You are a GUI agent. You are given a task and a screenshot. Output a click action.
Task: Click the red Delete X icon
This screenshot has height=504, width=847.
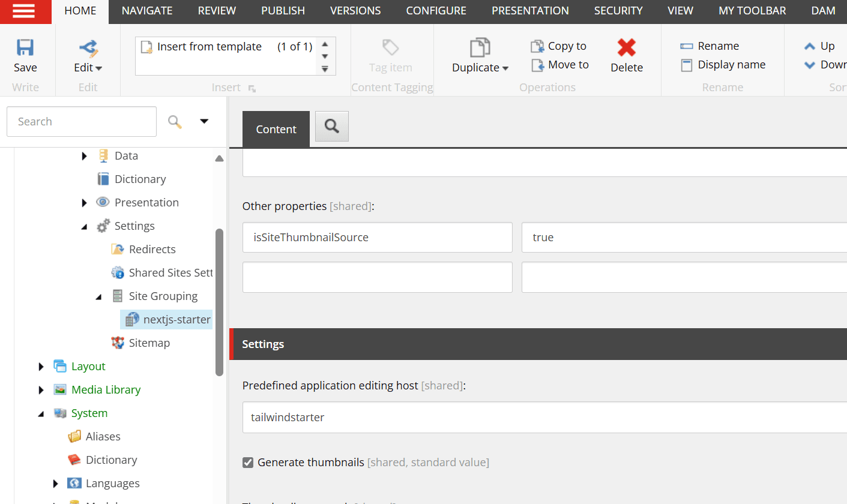click(x=627, y=48)
